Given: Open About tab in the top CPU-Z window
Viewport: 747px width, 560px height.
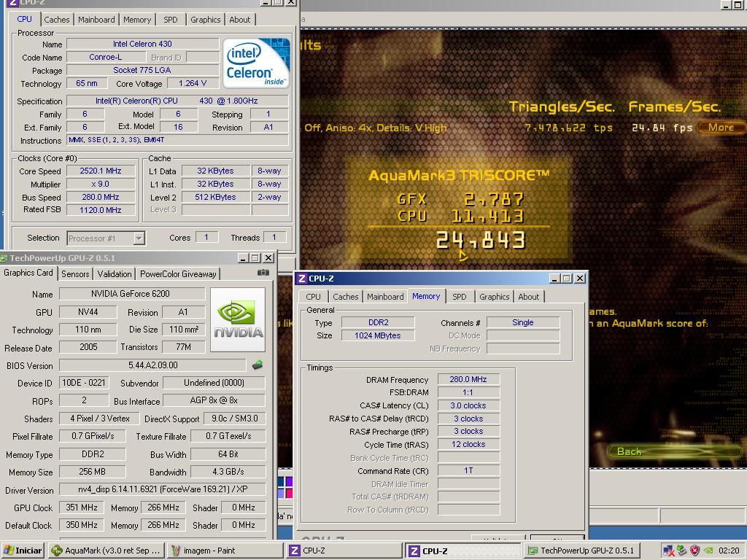Looking at the screenshot, I should point(239,20).
